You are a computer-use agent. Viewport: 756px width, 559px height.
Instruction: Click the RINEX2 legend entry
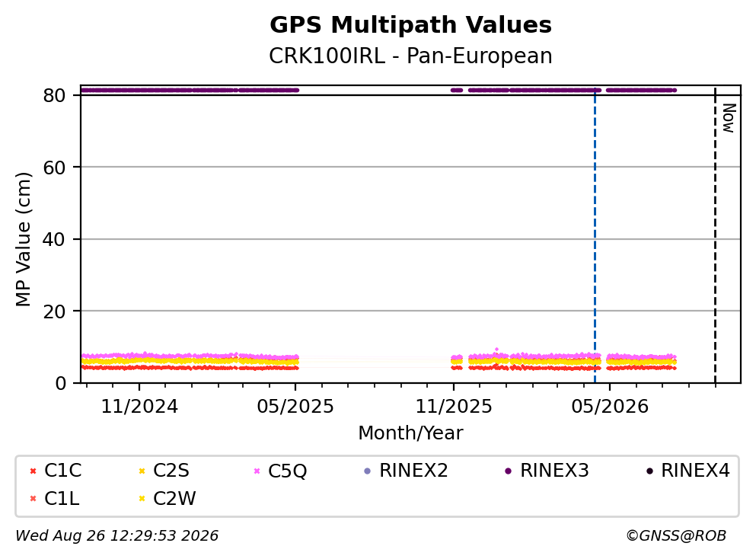click(406, 471)
